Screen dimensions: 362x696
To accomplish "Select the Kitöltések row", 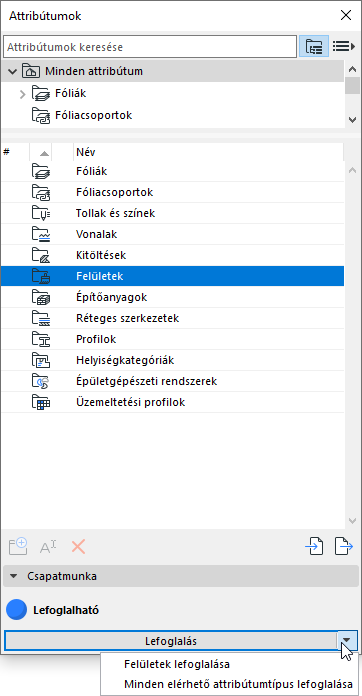I will coord(173,256).
